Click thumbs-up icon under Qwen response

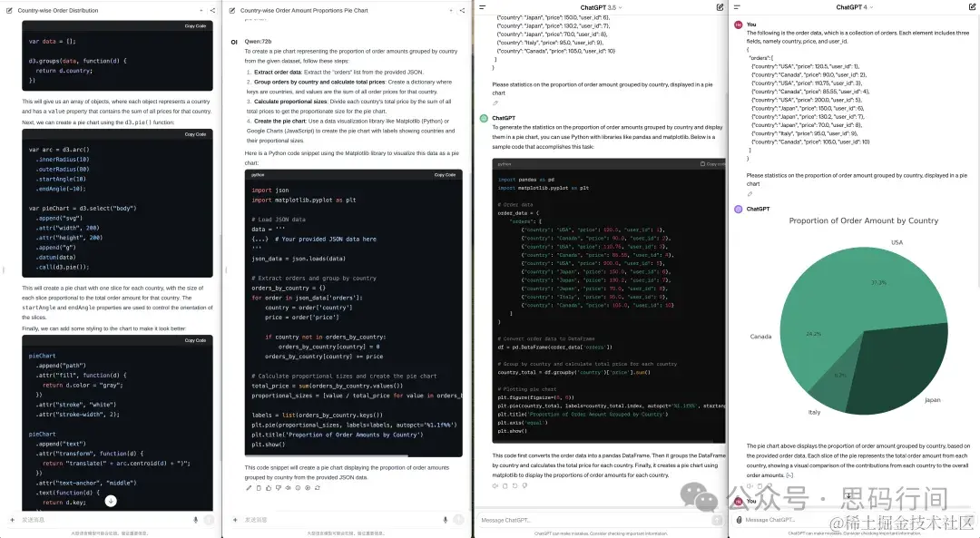[269, 488]
